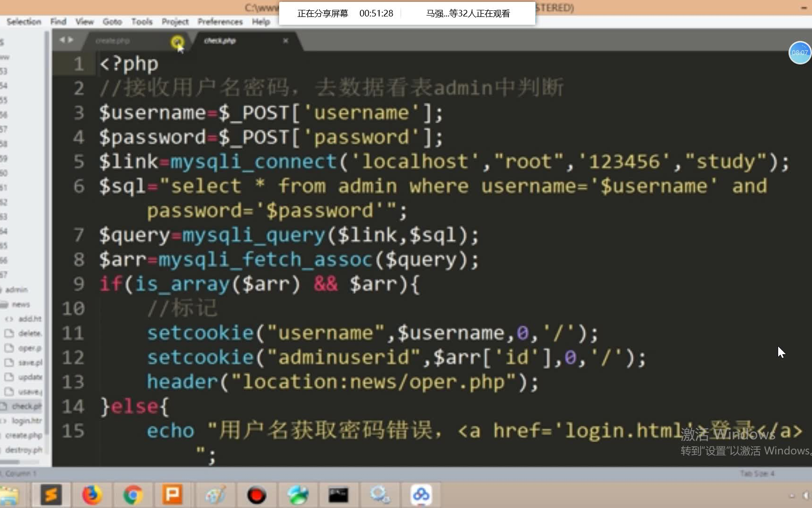Launch Google Chrome from the taskbar

pyautogui.click(x=133, y=495)
